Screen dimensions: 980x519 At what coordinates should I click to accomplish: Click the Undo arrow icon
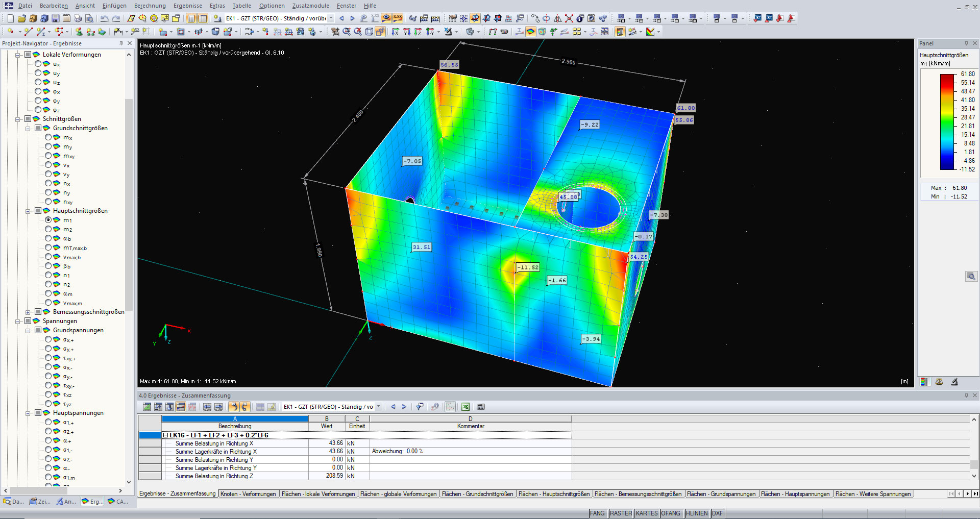[x=104, y=18]
